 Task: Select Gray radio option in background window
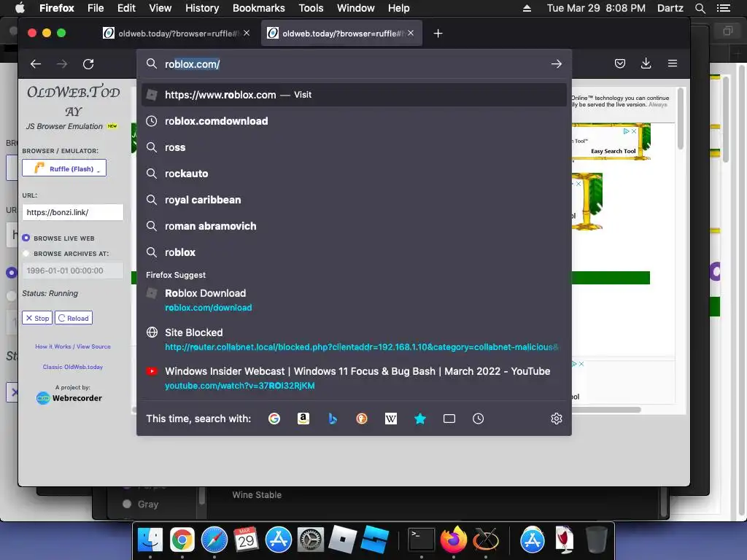127,504
